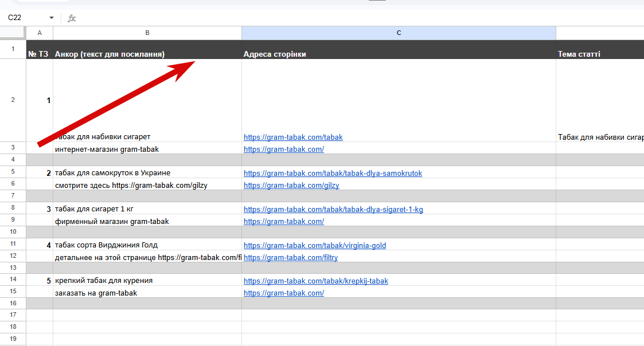Click the fx formula icon
Viewport: 644px width, 346px height.
point(72,18)
